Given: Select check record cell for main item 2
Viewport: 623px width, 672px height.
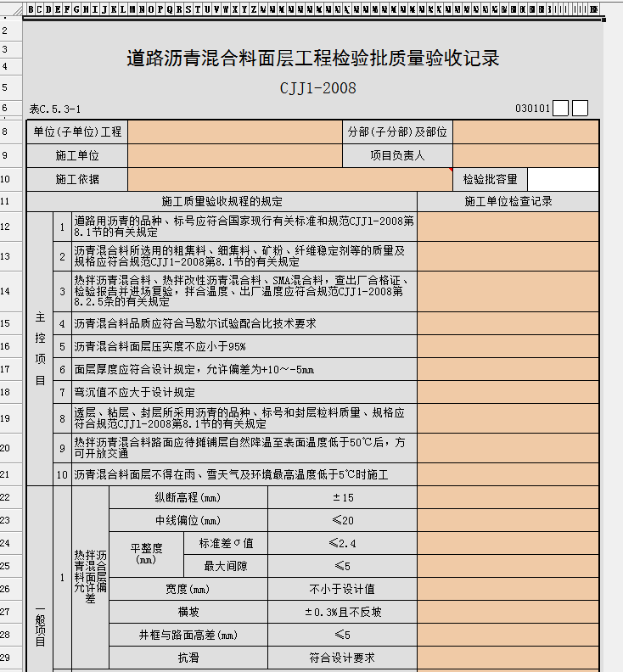Looking at the screenshot, I should [x=508, y=256].
